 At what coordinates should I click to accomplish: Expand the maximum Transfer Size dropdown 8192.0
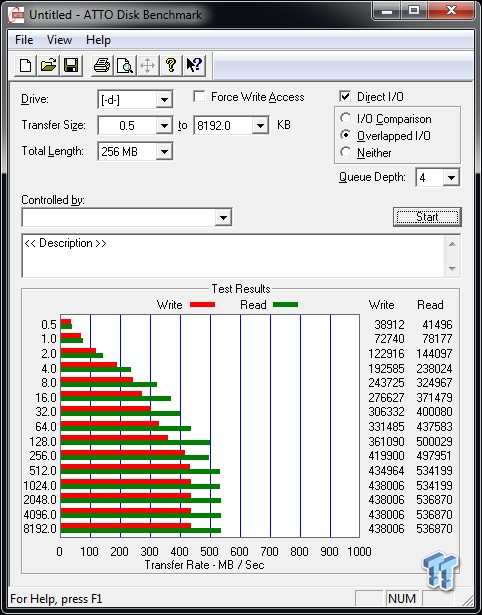260,126
